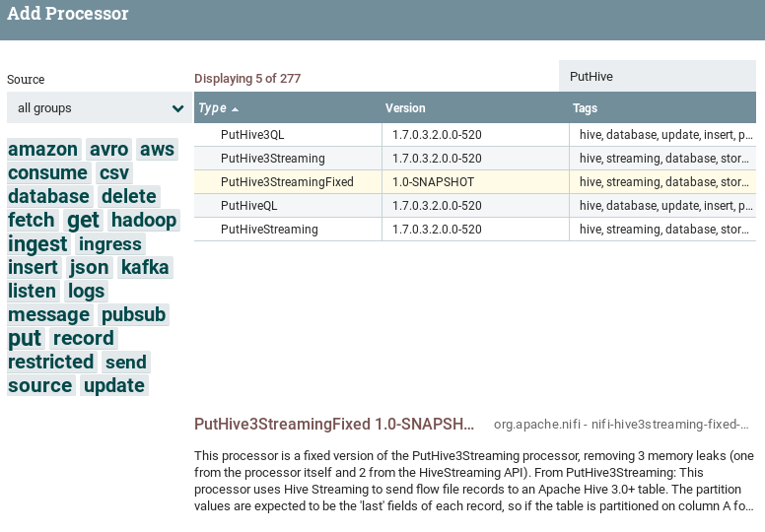Filter by the 'database' tag
Viewport: 765px width, 532px height.
[x=48, y=196]
